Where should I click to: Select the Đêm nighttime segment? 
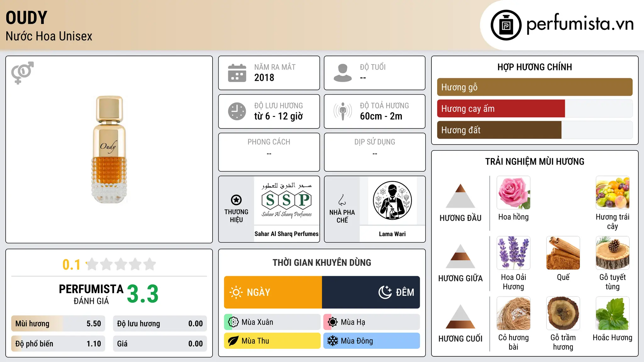coord(371,292)
